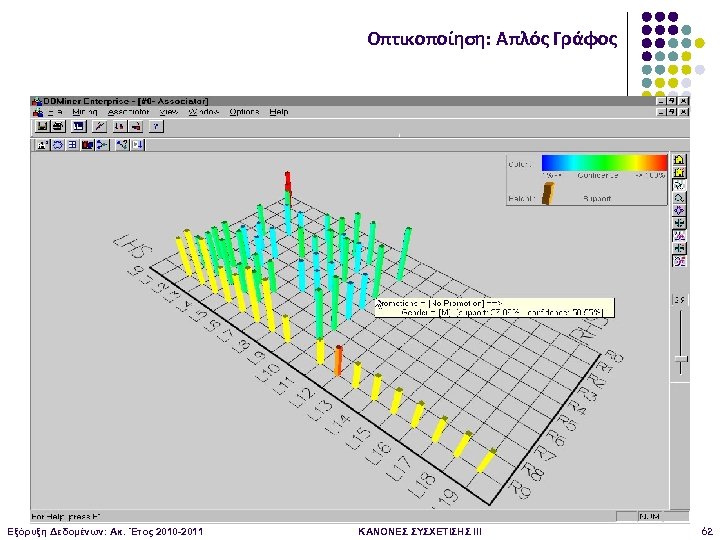Open the View menu
Screen dimensions: 720x540
coord(169,112)
